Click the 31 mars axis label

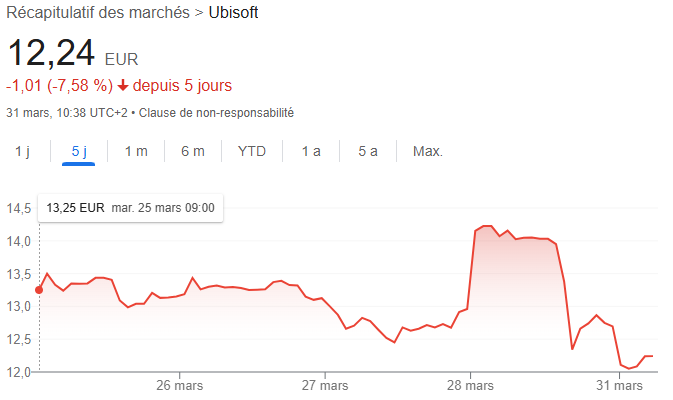click(x=619, y=385)
